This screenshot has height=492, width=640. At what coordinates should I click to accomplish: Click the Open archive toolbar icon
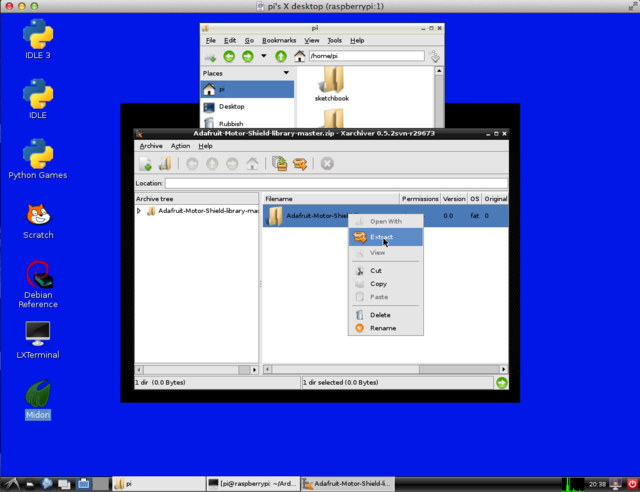click(165, 163)
